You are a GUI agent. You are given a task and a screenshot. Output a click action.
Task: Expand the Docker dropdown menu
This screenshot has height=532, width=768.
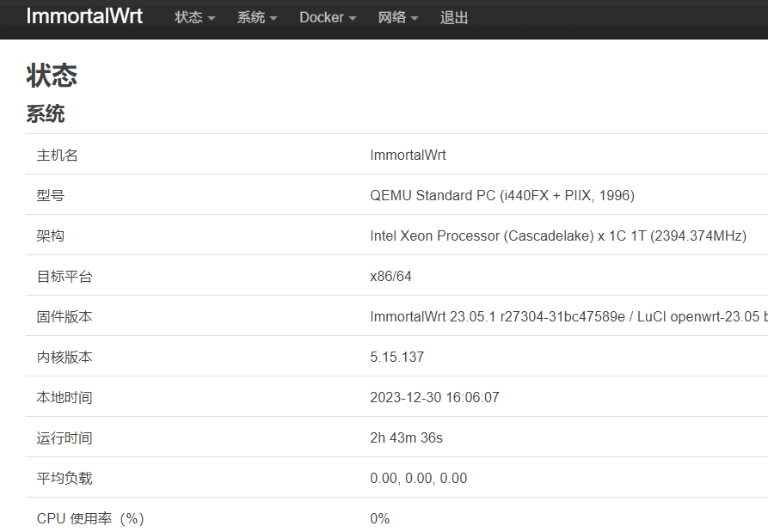(328, 18)
